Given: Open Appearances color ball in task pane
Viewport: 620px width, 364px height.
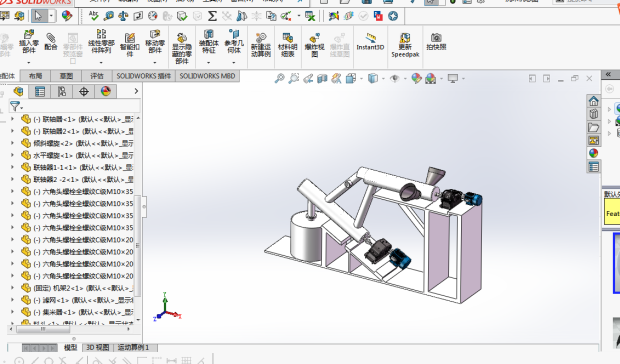Looking at the screenshot, I should click(x=593, y=153).
